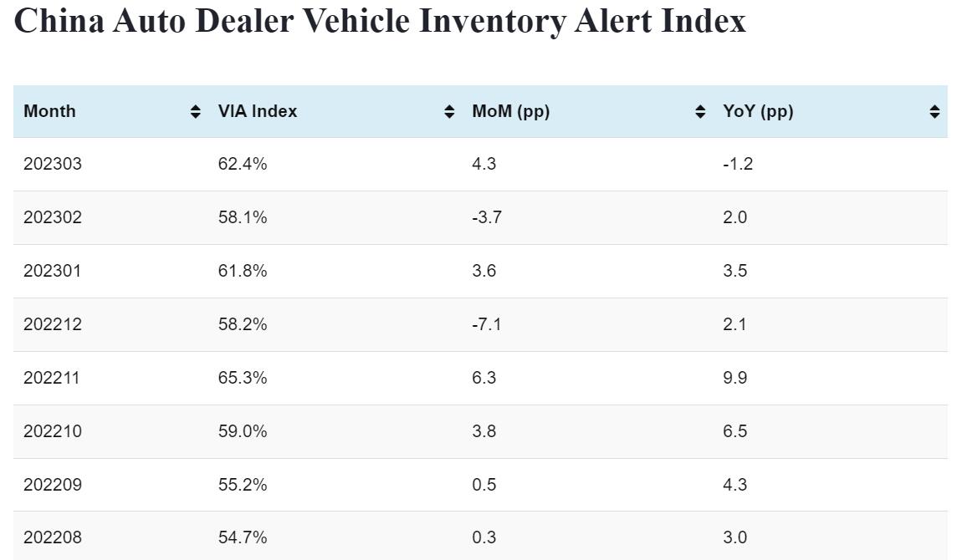Screen dimensions: 957x560
Task: Toggle sort arrows on MoM (pp) column
Action: click(x=700, y=112)
